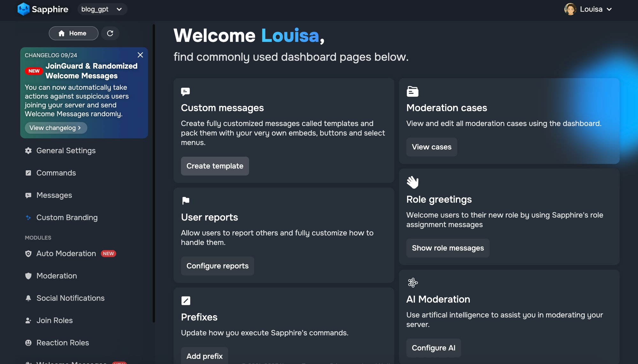Click the View cases button
Screen dimensions: 638x364
(x=432, y=147)
